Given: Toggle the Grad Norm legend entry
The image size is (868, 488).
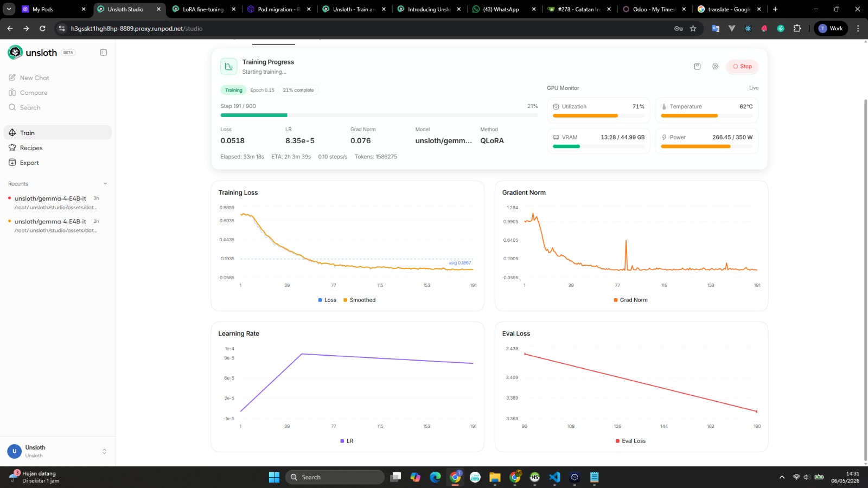Looking at the screenshot, I should click(630, 300).
